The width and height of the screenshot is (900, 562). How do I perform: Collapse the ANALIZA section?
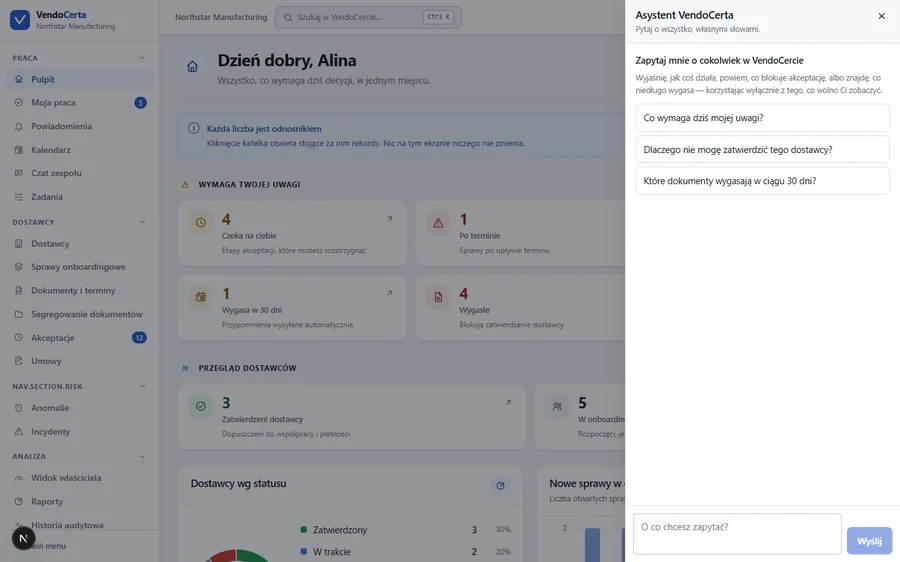click(142, 456)
